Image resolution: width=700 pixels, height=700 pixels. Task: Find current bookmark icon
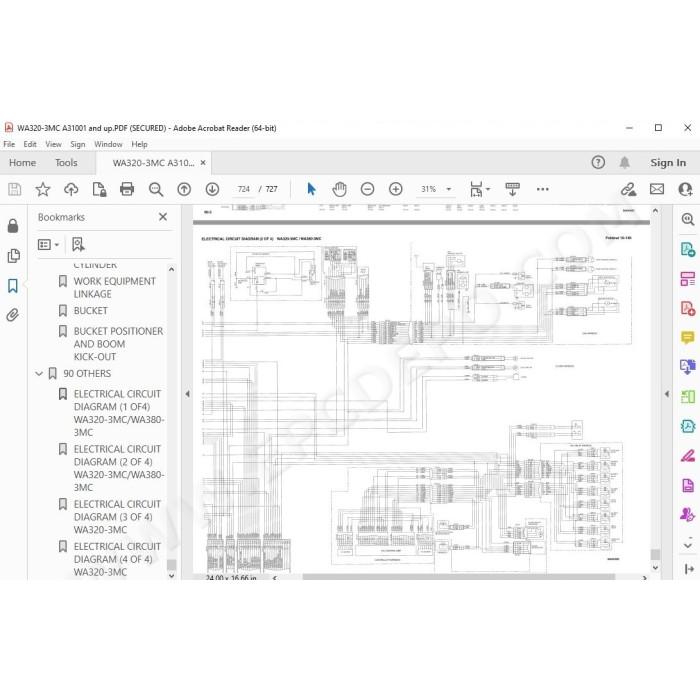(78, 244)
